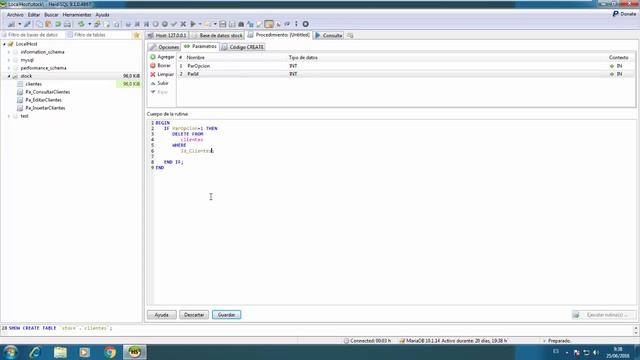The image size is (640, 360).
Task: Click the orange copy clipboard toolbar icon
Action: 48,24
